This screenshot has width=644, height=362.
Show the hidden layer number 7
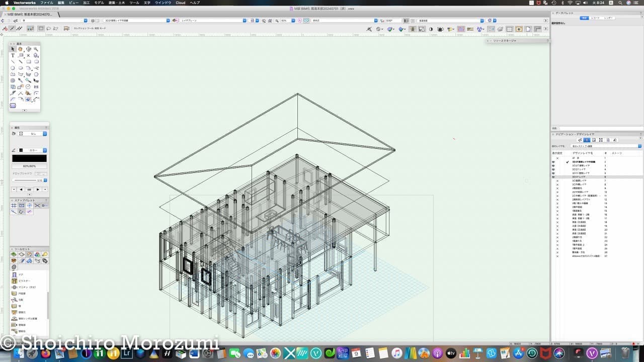click(x=557, y=180)
